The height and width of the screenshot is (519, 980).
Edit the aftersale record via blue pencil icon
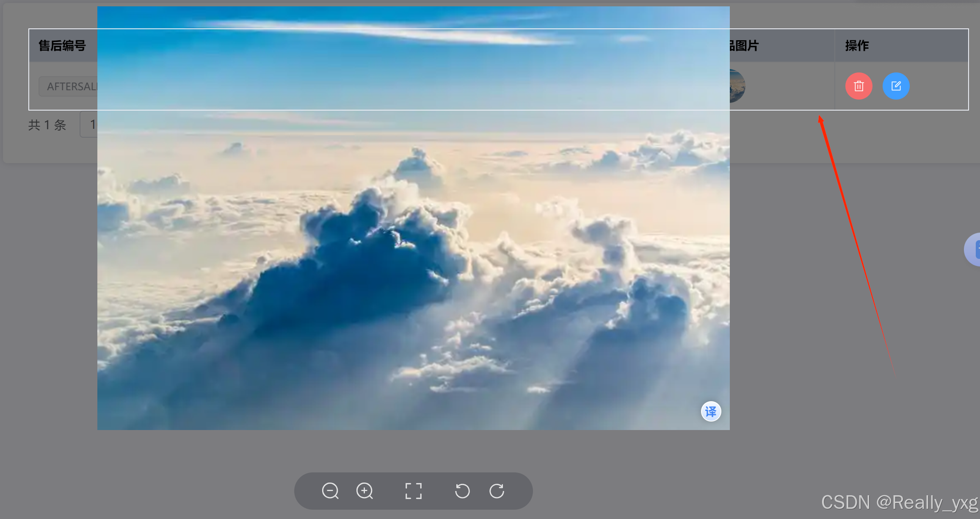[x=896, y=86]
